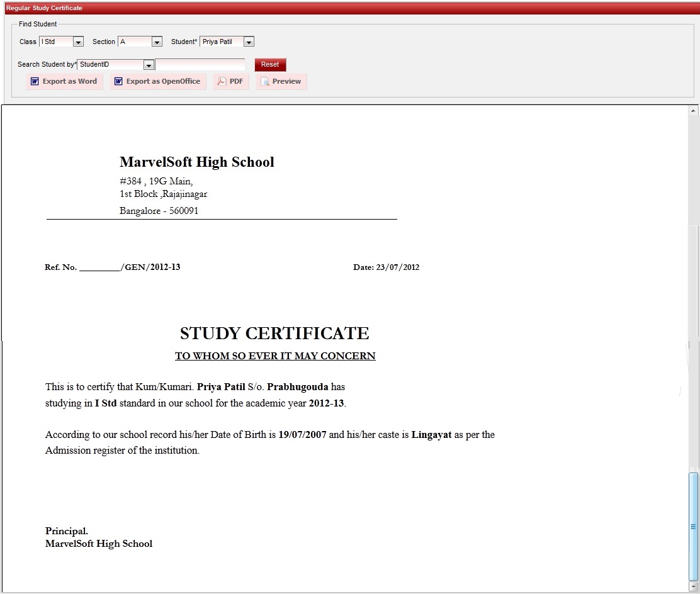The width and height of the screenshot is (700, 594).
Task: Expand the Search Student by dropdown
Action: coord(148,65)
